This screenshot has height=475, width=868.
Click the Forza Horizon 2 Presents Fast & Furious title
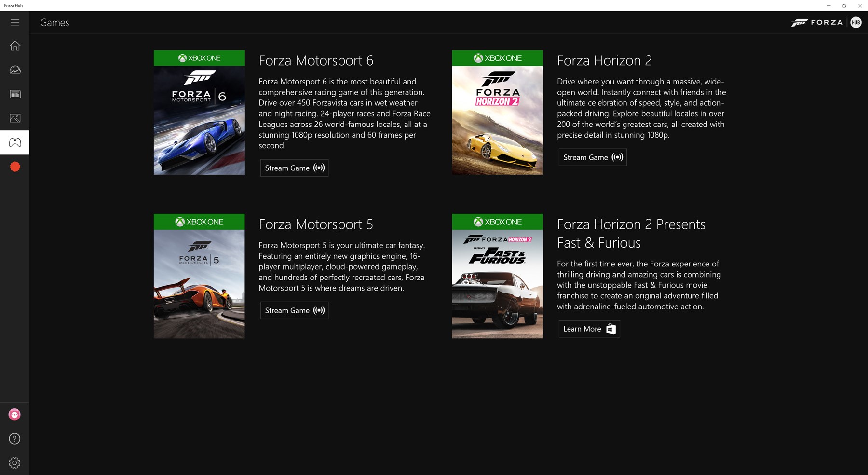(631, 233)
